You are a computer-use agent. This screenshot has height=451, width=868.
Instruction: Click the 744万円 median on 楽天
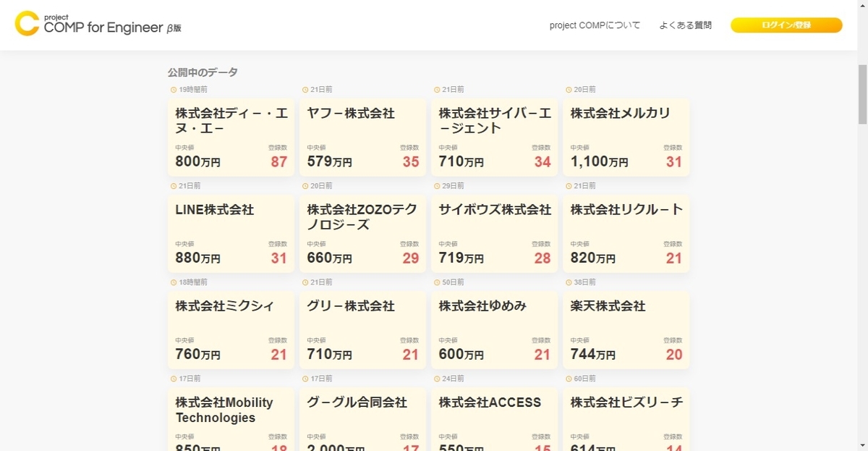pyautogui.click(x=592, y=355)
